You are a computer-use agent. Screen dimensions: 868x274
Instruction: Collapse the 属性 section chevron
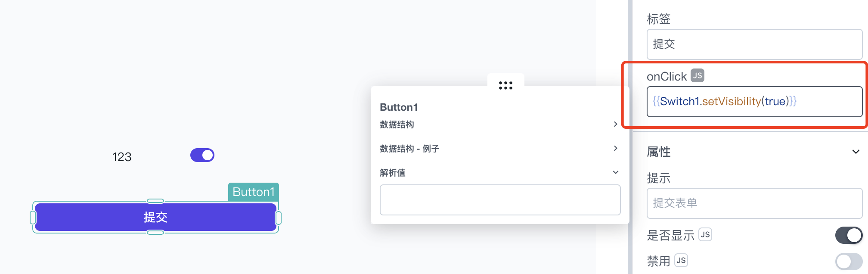tap(856, 152)
